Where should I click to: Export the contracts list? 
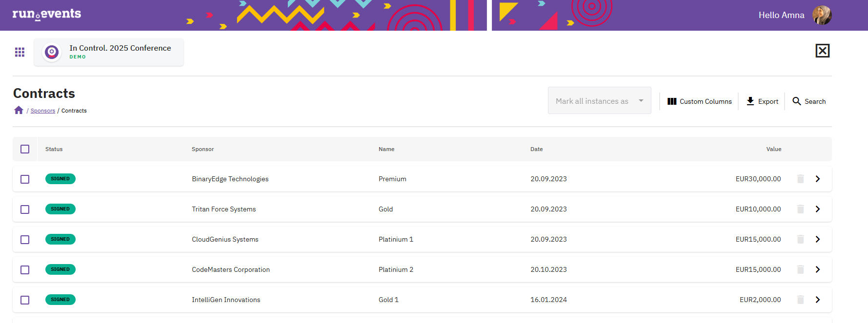pos(762,101)
